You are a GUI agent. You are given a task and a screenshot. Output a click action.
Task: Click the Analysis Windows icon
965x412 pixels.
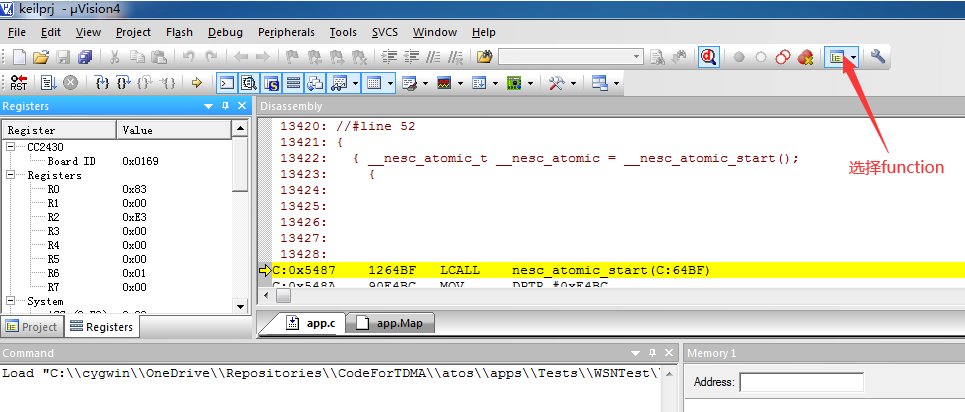[x=444, y=83]
